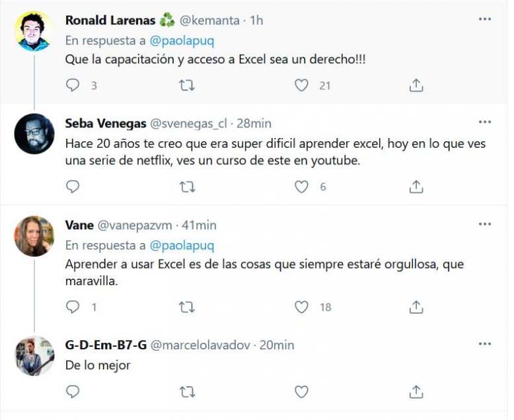Screen dimensions: 514x420
Task: Reply to Vane's tweet
Action: click(73, 307)
